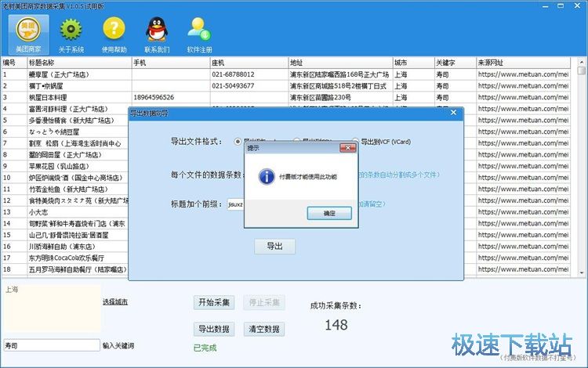This screenshot has width=588, height=368.
Task: Click the 手机 column header
Action: [171, 63]
